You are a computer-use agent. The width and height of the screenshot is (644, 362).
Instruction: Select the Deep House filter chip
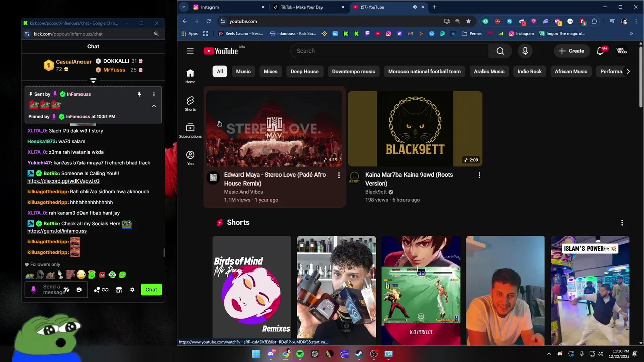coord(305,71)
